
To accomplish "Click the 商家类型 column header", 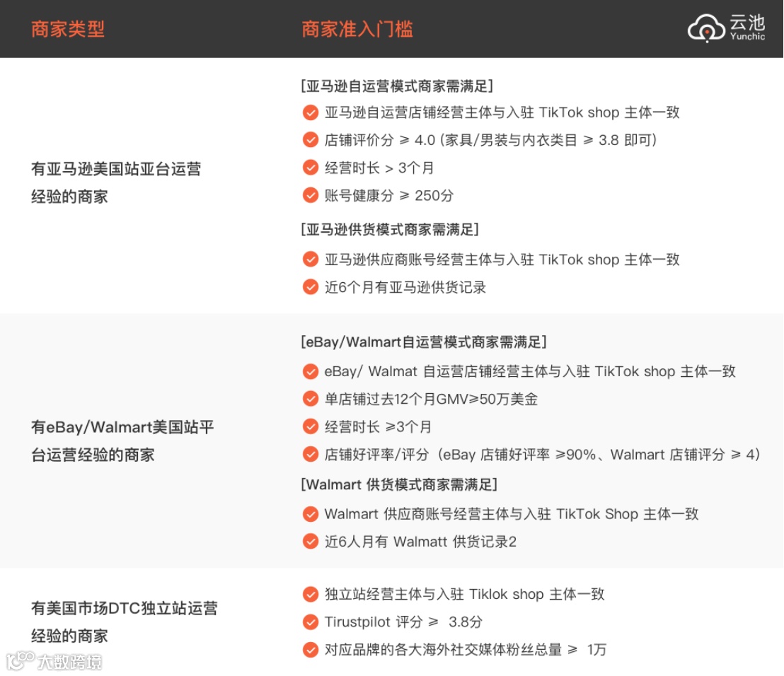I will tap(68, 29).
